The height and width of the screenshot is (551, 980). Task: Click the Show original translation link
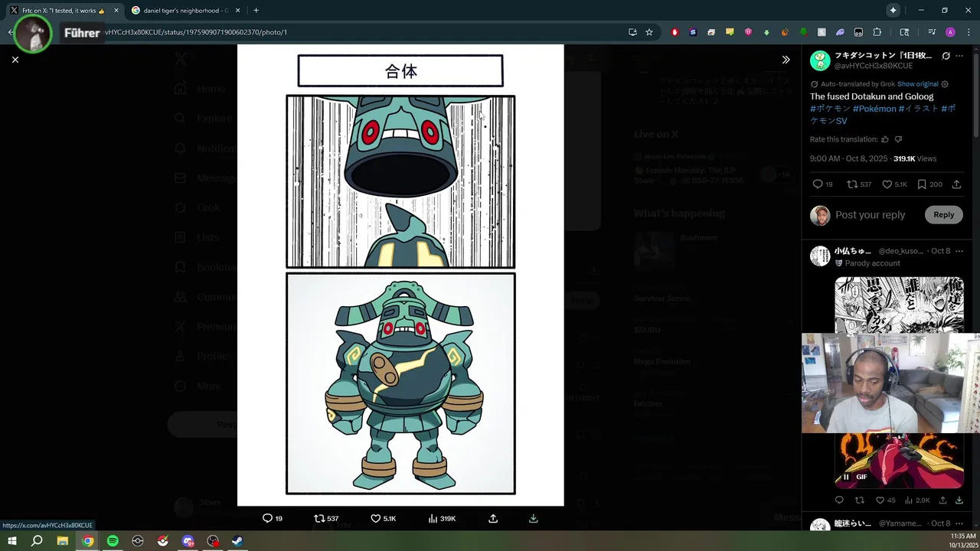click(x=917, y=84)
